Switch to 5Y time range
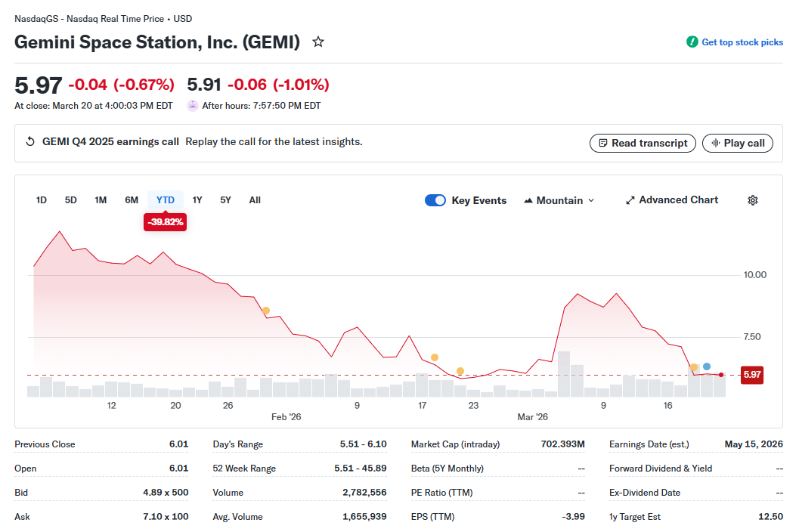799x532 pixels. [225, 200]
